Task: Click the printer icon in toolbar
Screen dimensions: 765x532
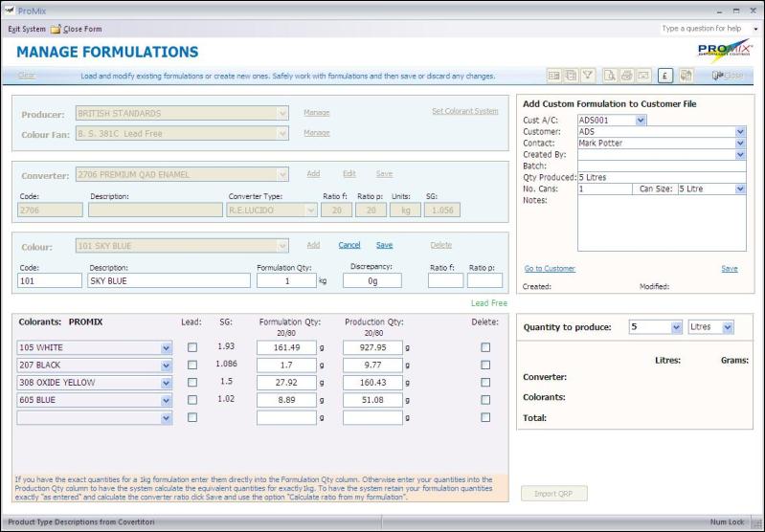Action: (x=627, y=76)
